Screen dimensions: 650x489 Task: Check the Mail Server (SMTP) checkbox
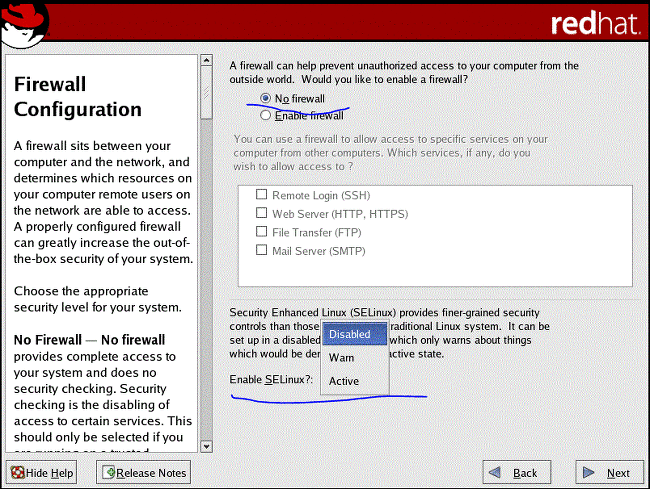261,250
